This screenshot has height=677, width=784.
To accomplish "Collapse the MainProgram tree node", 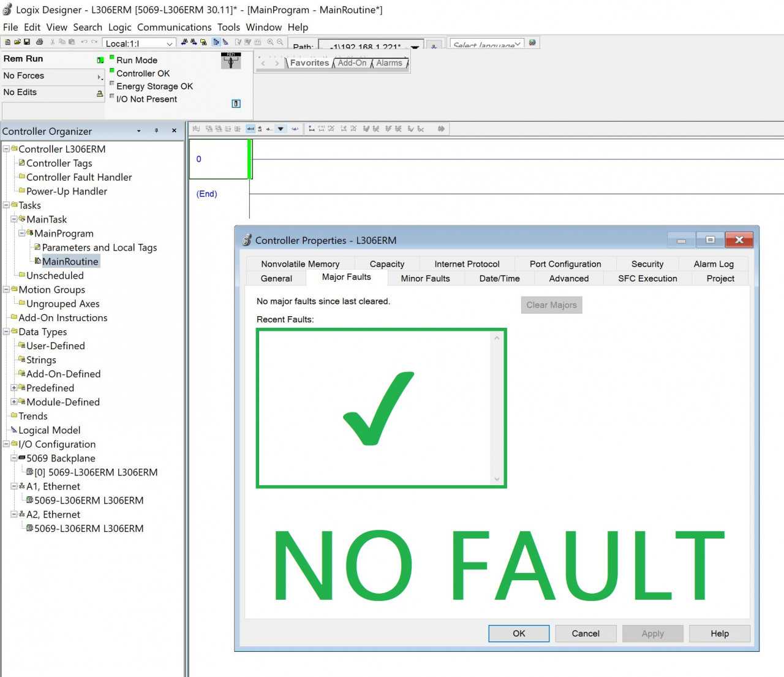I will 22,233.
